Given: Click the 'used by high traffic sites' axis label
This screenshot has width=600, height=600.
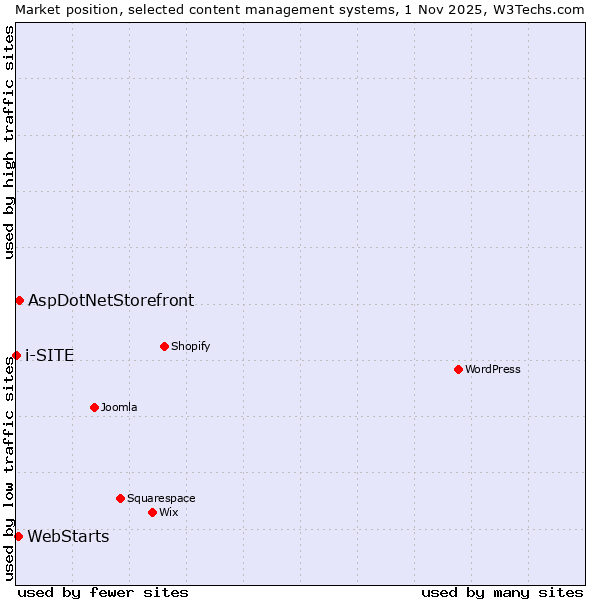Looking at the screenshot, I should 9,142.
